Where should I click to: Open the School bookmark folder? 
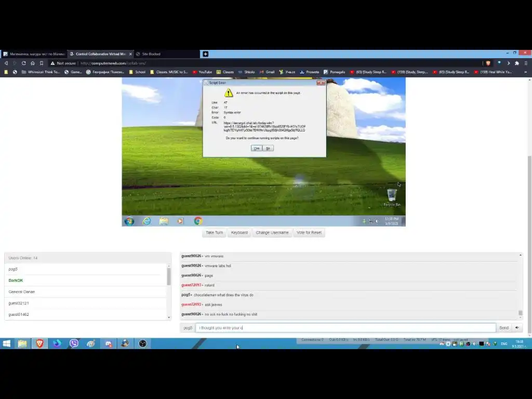coord(137,72)
